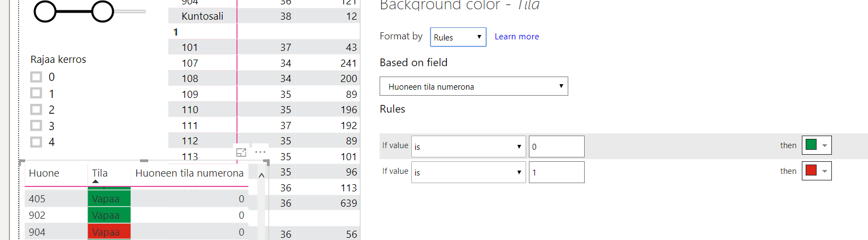
Task: Click the Based on field label
Action: point(413,62)
